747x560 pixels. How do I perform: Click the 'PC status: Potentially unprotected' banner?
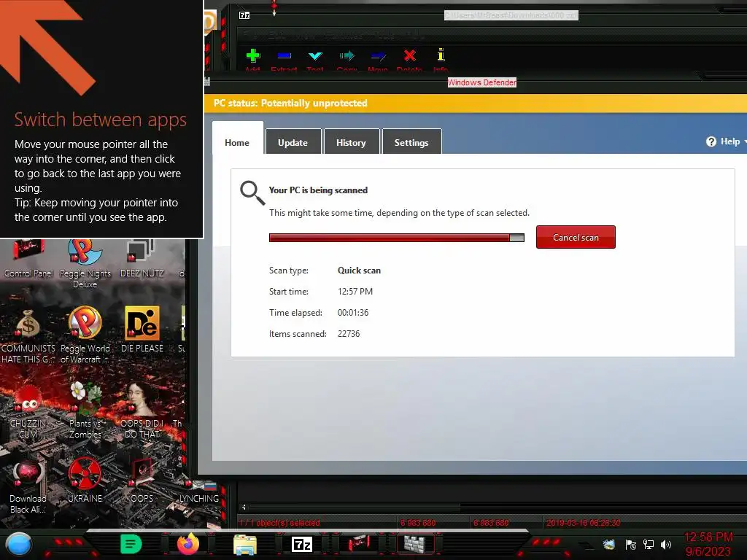[290, 104]
